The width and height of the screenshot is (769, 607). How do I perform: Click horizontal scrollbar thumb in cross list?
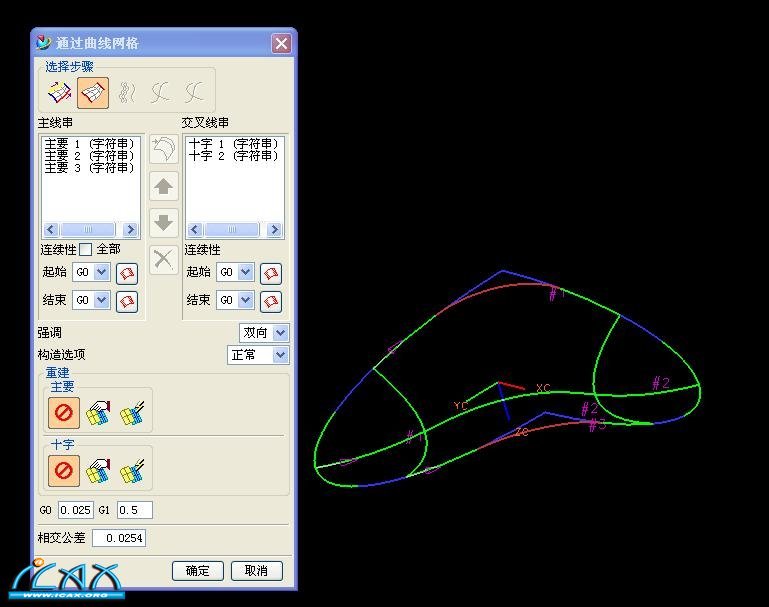(232, 229)
